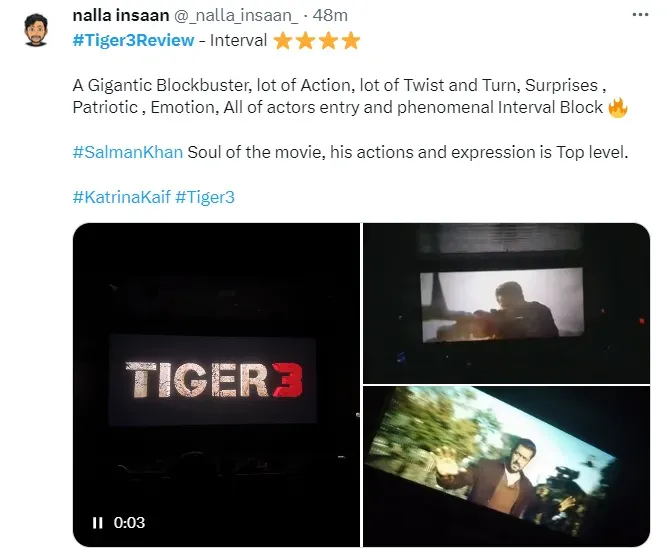Open the @_nalla_insaan_ handle
This screenshot has height=555, width=668.
236,15
